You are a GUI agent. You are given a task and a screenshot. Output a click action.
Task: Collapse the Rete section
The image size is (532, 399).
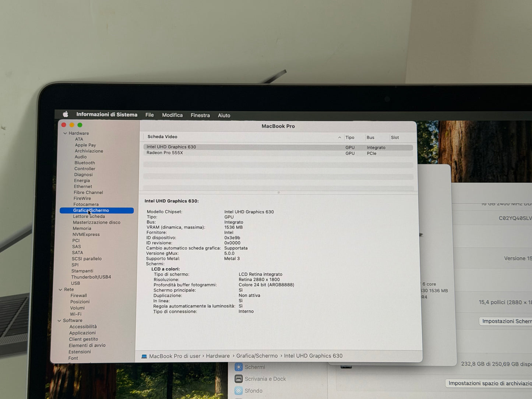click(60, 290)
